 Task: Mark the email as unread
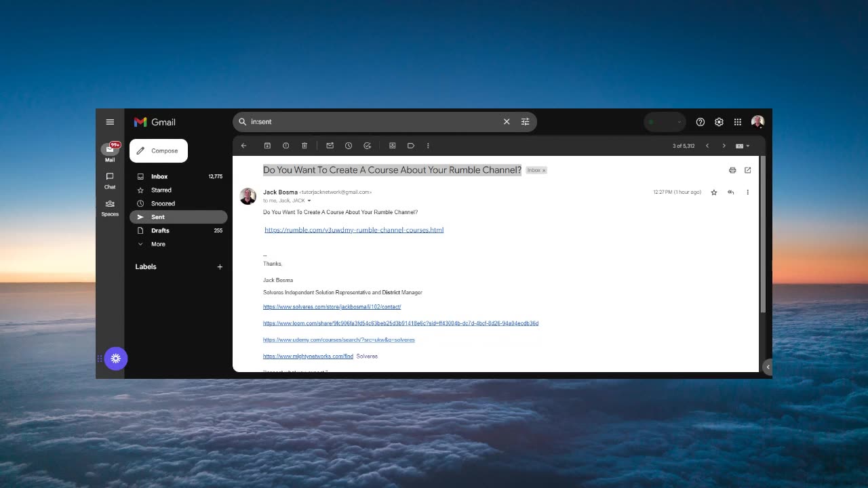(x=330, y=146)
